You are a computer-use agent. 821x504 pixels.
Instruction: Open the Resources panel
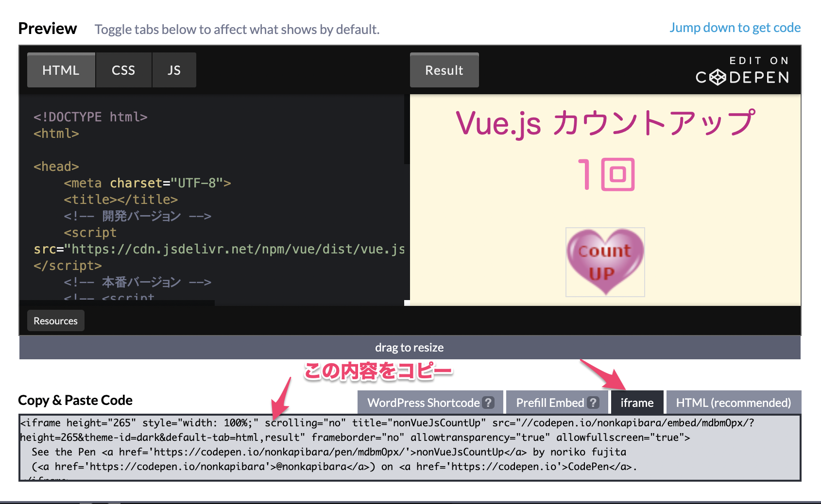point(55,320)
